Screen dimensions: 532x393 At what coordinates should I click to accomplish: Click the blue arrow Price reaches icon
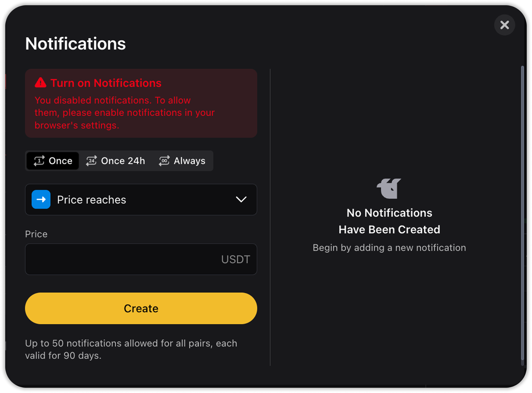point(41,199)
